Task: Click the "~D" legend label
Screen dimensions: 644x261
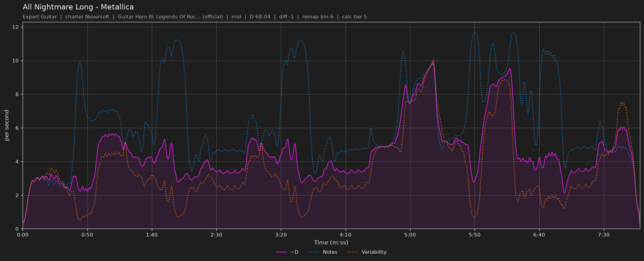Action: tap(294, 252)
